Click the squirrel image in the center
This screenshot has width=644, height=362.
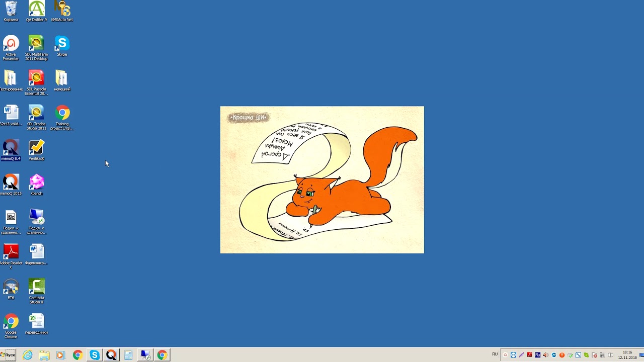click(322, 179)
